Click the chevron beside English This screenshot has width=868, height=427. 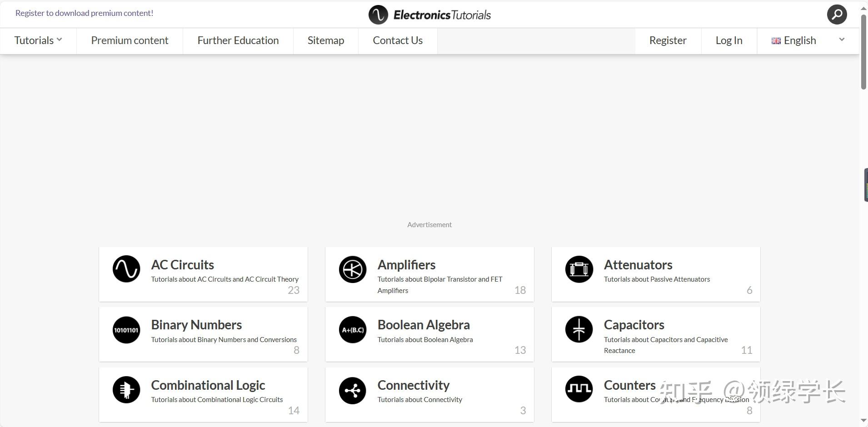842,40
